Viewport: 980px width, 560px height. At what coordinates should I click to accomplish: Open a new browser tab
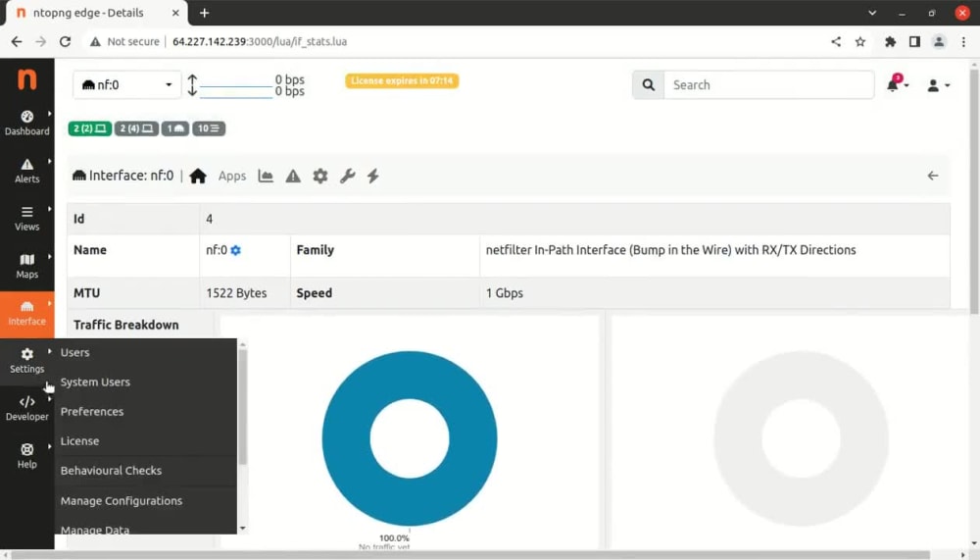tap(205, 13)
